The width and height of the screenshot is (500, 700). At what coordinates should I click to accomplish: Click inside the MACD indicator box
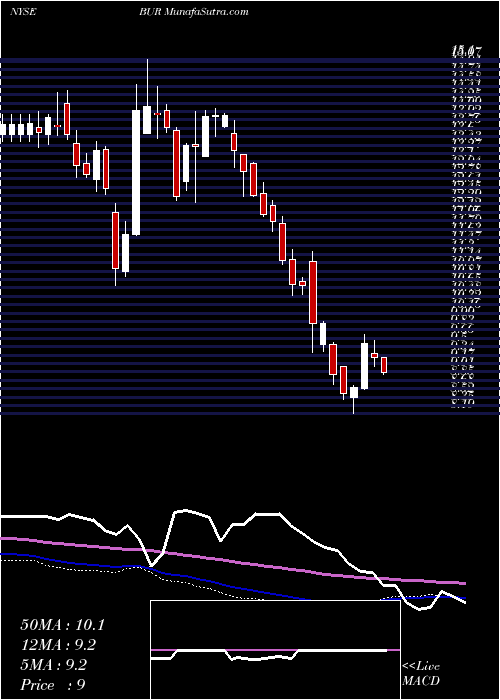[275, 650]
